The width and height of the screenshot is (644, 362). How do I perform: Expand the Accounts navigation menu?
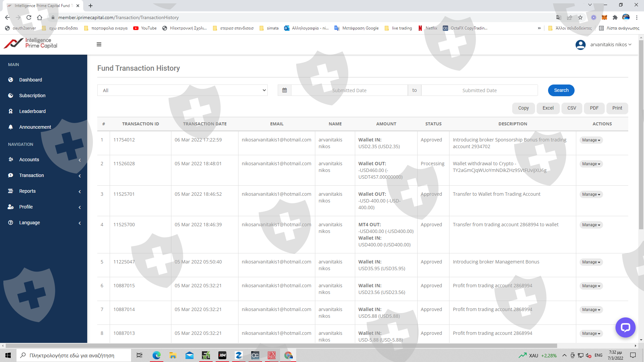pos(29,160)
